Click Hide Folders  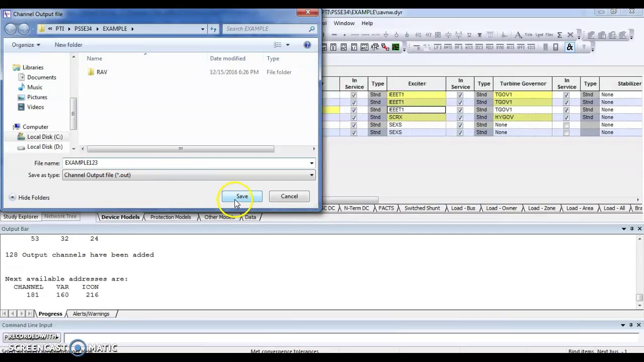click(29, 198)
